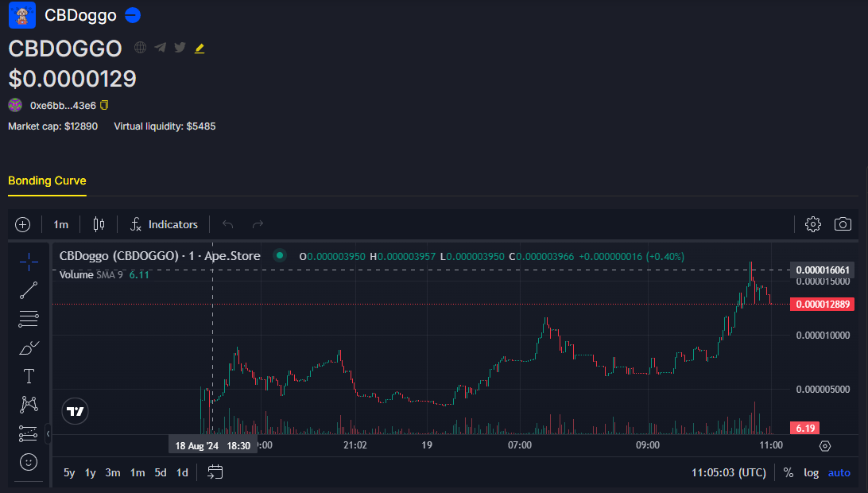Select the brush drawing tool
This screenshot has width=868, height=493.
(x=29, y=347)
